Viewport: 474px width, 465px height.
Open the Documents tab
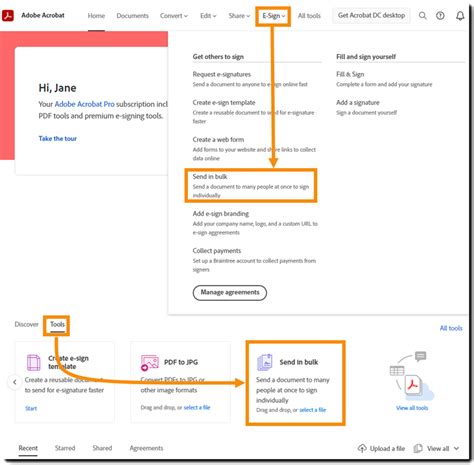132,16
